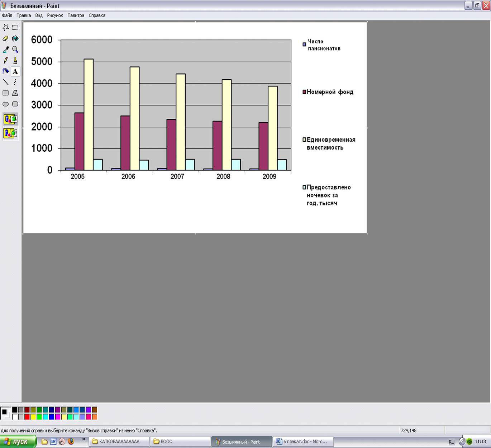The height and width of the screenshot is (448, 491).
Task: Expand hidden quick launch icons chevron
Action: click(84, 439)
